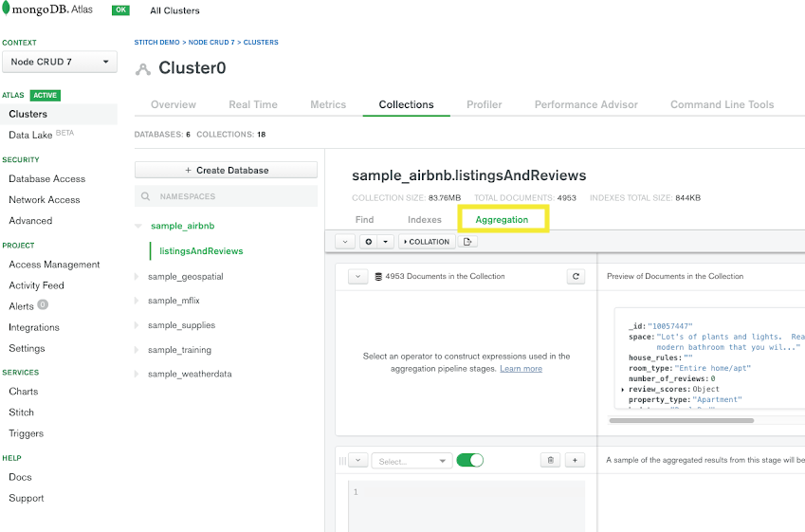Select the Collections tab
Screen dimensions: 805x532
(406, 104)
